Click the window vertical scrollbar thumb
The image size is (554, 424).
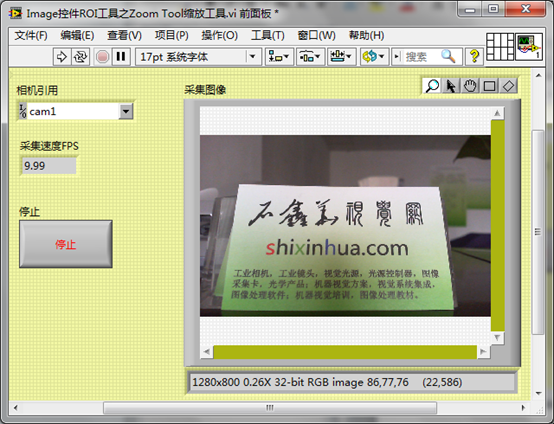[538, 232]
